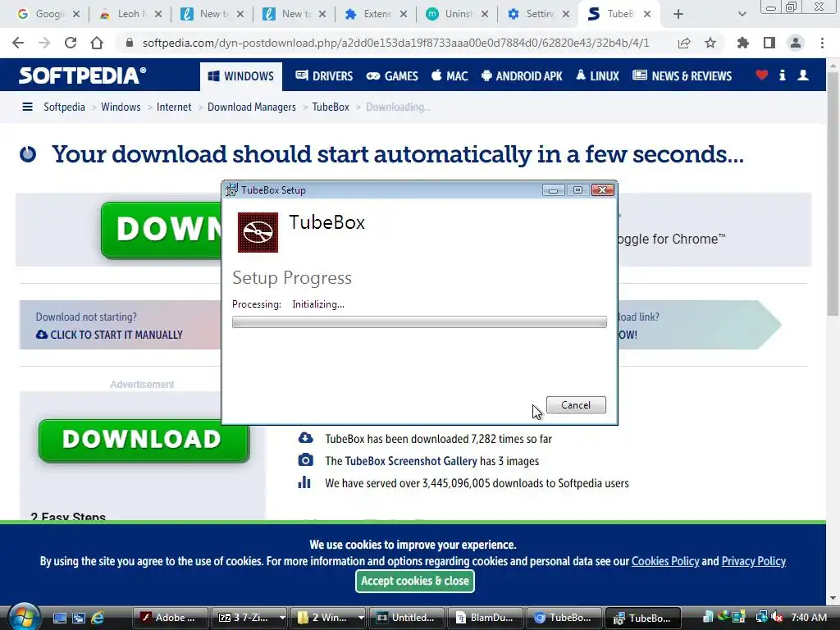This screenshot has width=840, height=630.
Task: Click the camera icon beside Screenshot Gallery
Action: click(x=305, y=460)
